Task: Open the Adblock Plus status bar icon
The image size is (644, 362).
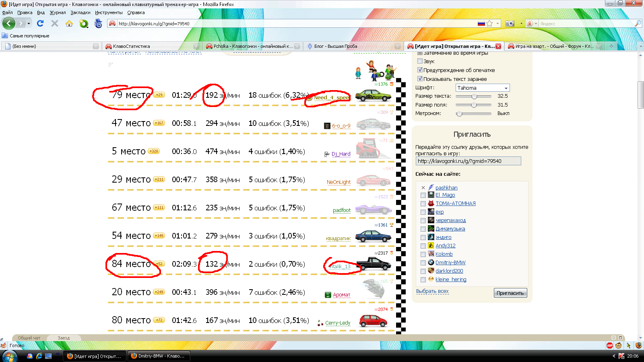Action: (x=610, y=346)
